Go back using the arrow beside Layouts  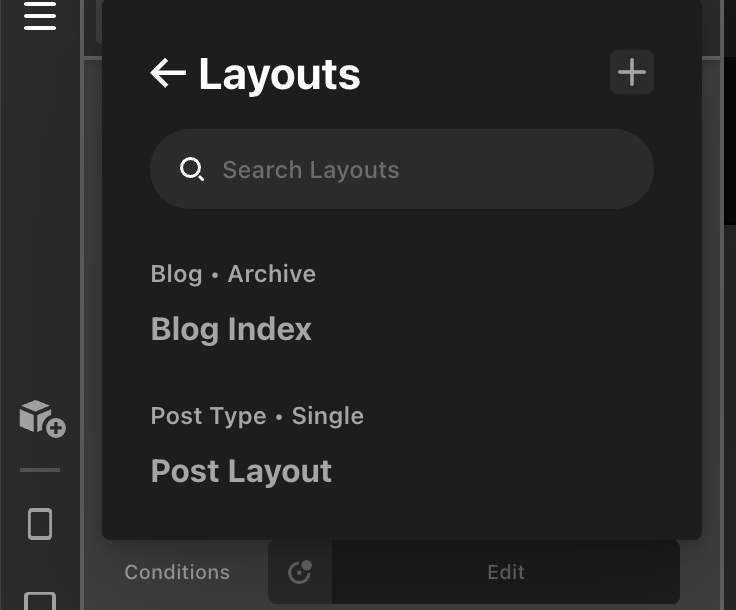click(x=168, y=73)
